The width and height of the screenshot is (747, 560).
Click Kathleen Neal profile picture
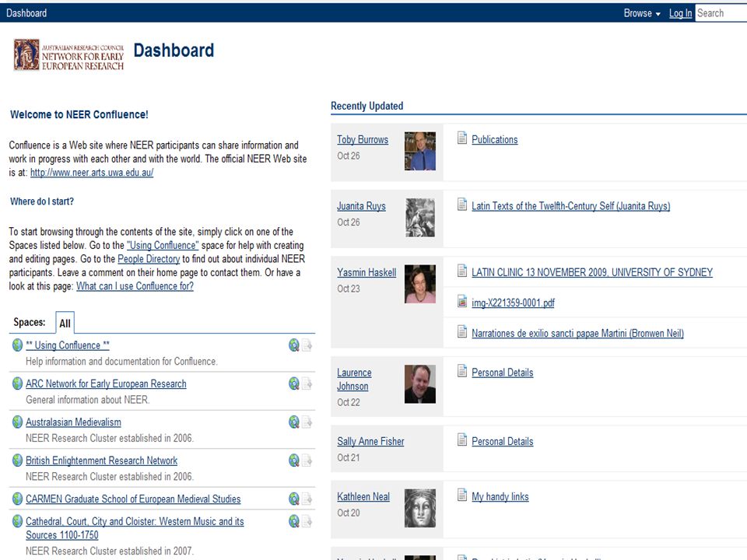tap(419, 508)
